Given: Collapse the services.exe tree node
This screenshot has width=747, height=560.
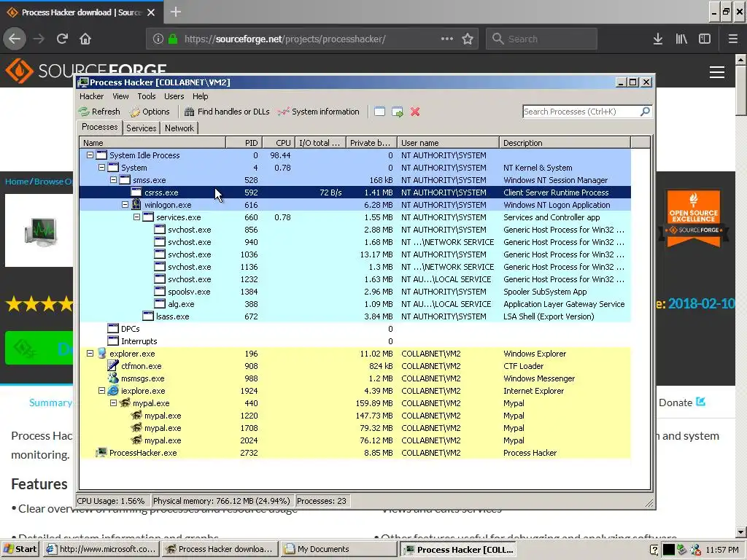Looking at the screenshot, I should click(136, 217).
